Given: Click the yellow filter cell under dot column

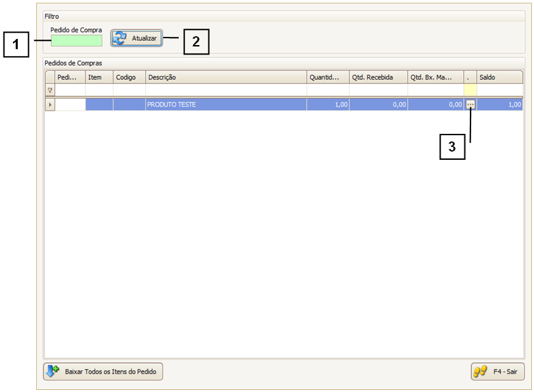Looking at the screenshot, I should (470, 90).
